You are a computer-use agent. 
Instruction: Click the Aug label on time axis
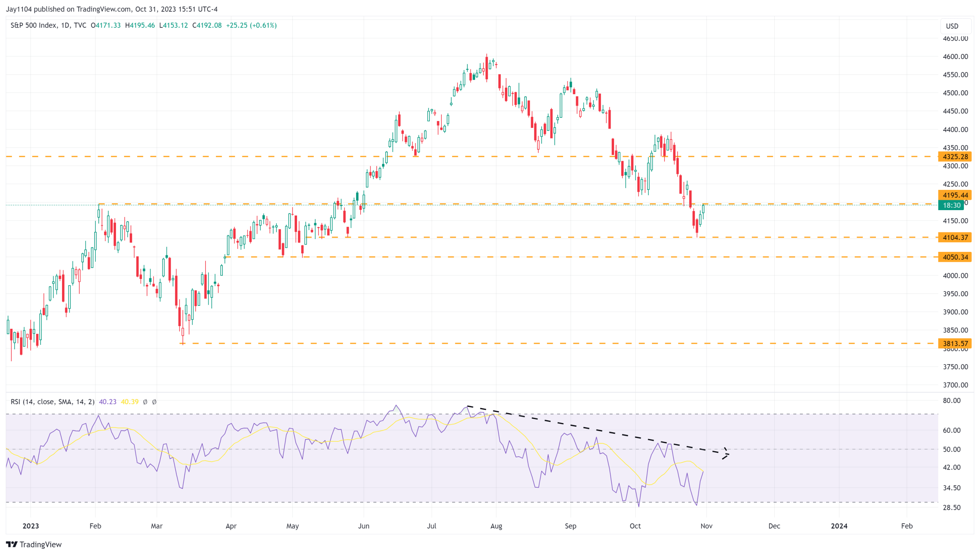point(496,526)
